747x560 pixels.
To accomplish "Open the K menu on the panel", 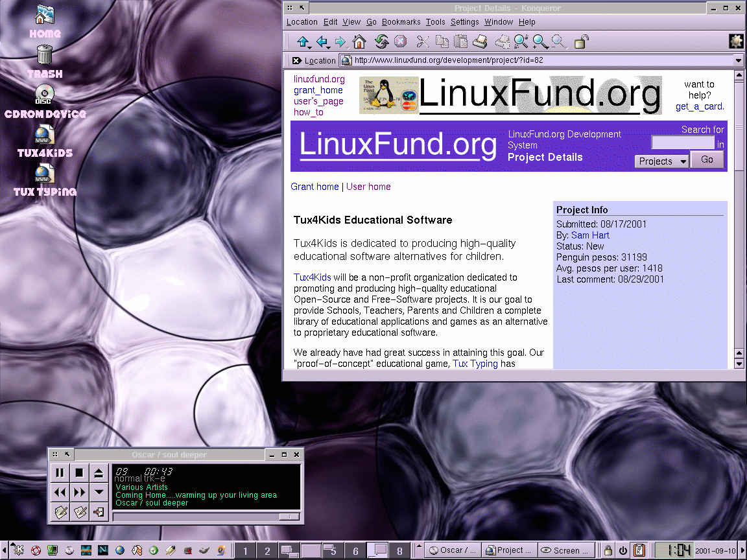I will click(x=18, y=550).
